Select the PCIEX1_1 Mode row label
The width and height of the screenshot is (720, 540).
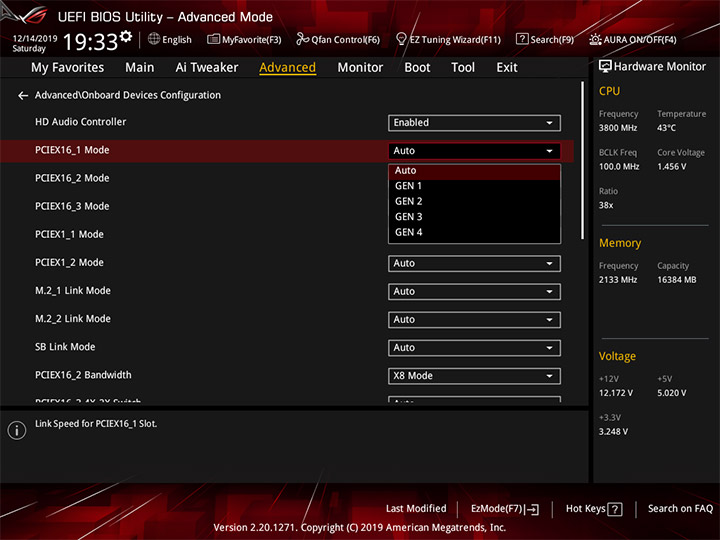pyautogui.click(x=69, y=235)
